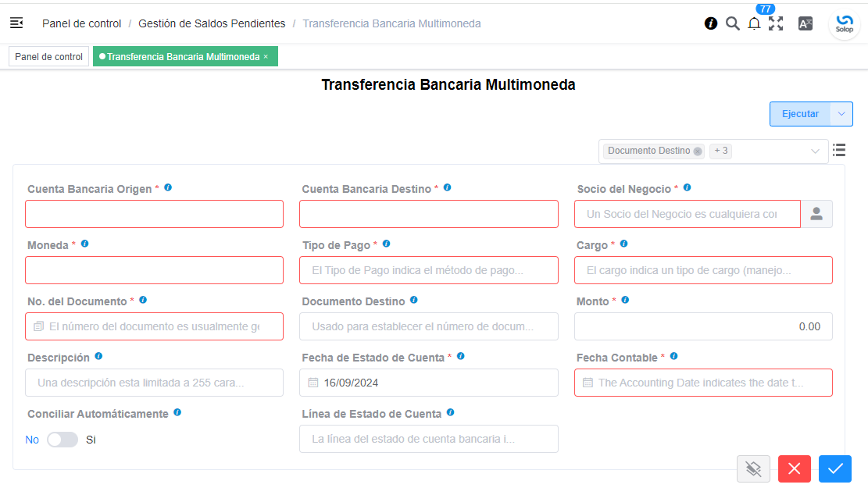Open the hamburger navigation menu
Viewport: 868px width, 488px height.
click(x=16, y=23)
